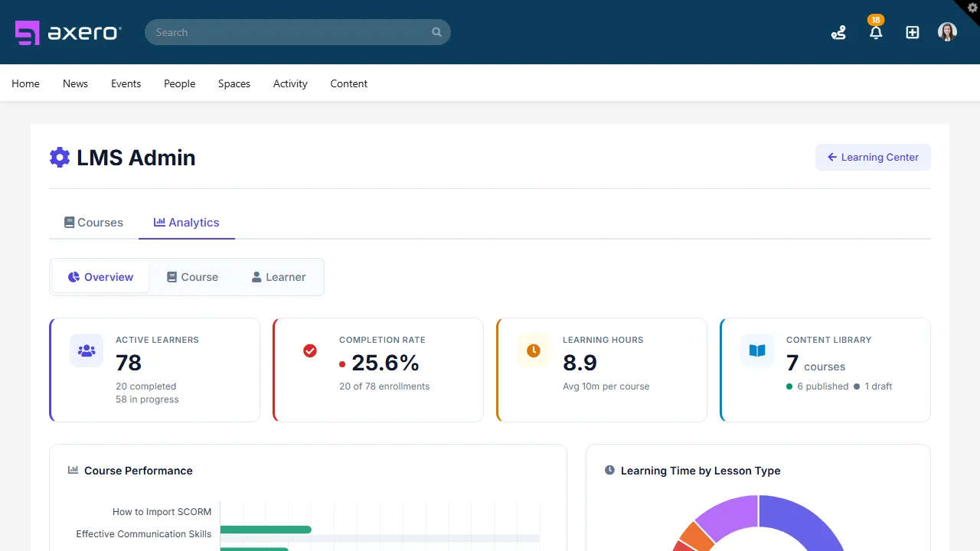Click 'How to Import SCORM' chart label
Image resolution: width=980 pixels, height=551 pixels.
162,512
